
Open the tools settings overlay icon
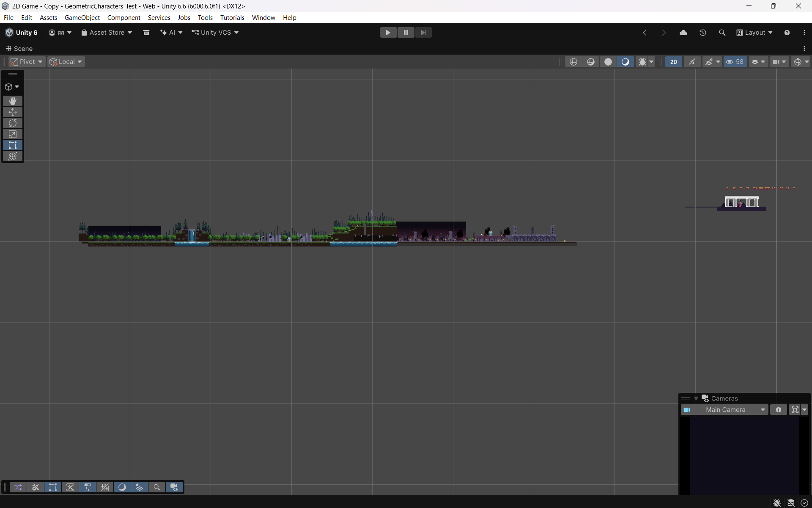[x=36, y=487]
